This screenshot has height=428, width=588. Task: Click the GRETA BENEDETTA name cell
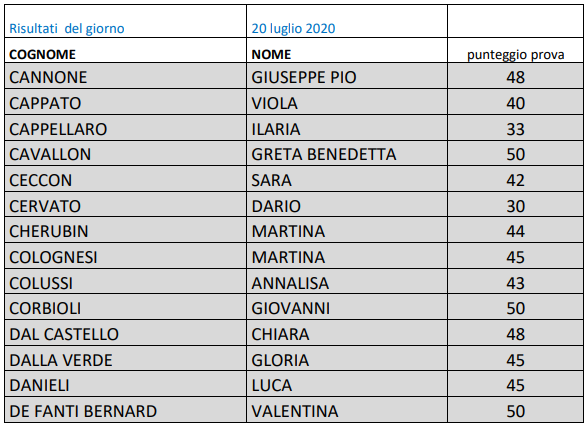tap(347, 153)
